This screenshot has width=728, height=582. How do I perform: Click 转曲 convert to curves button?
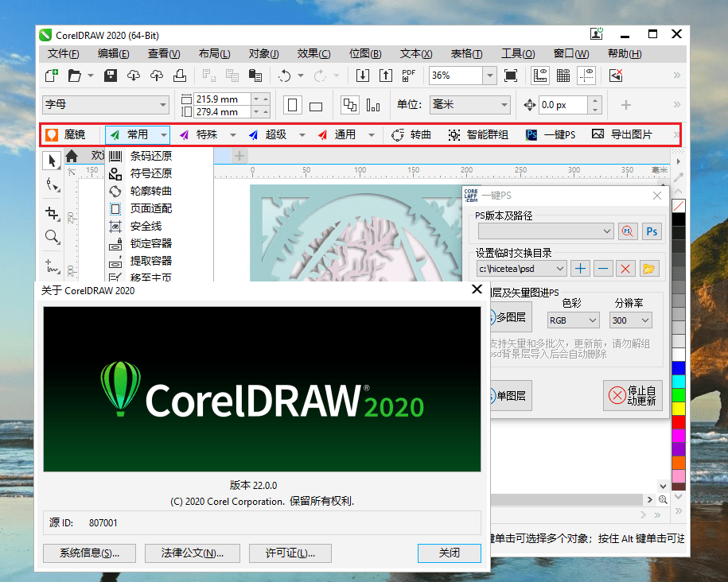coord(411,134)
